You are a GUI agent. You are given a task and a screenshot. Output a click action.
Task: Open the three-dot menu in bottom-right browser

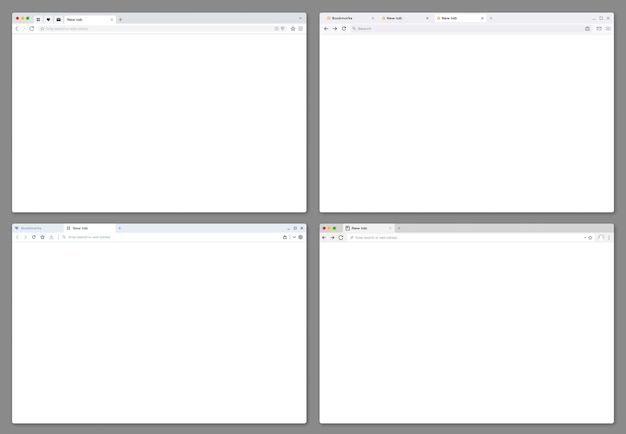pyautogui.click(x=609, y=238)
